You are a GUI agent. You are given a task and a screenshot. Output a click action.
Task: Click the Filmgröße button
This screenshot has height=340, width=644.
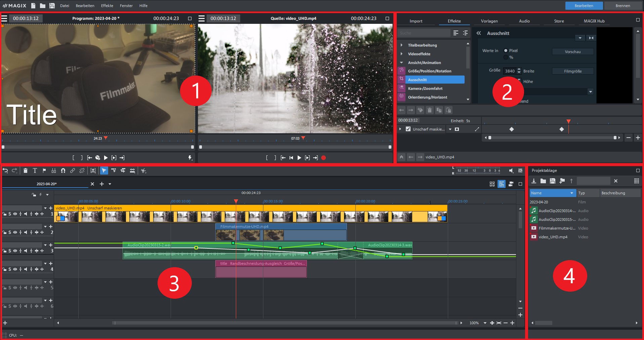[573, 71]
